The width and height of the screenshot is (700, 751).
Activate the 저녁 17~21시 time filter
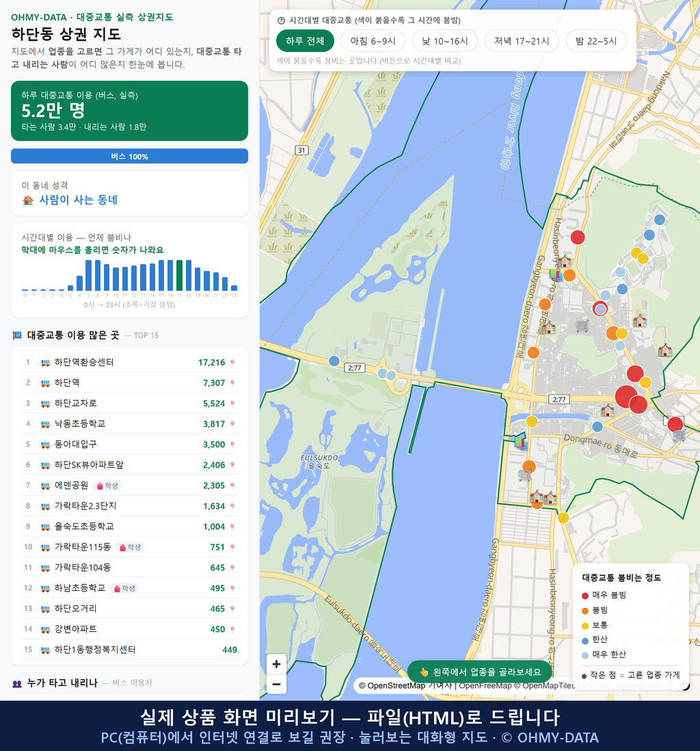(x=522, y=41)
